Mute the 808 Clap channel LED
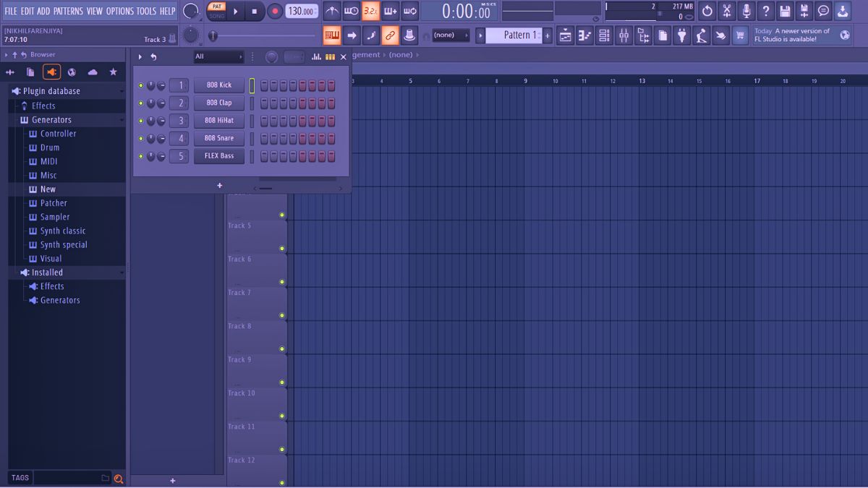 click(141, 103)
